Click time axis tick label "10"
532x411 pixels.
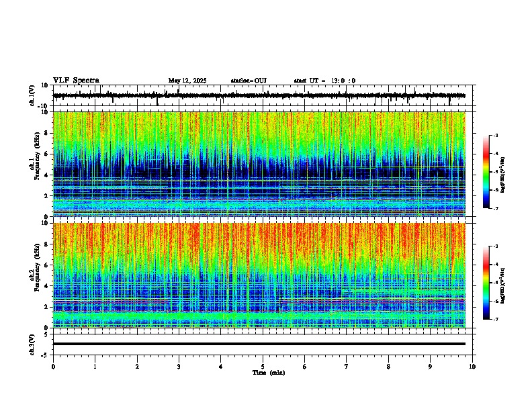[x=472, y=367]
